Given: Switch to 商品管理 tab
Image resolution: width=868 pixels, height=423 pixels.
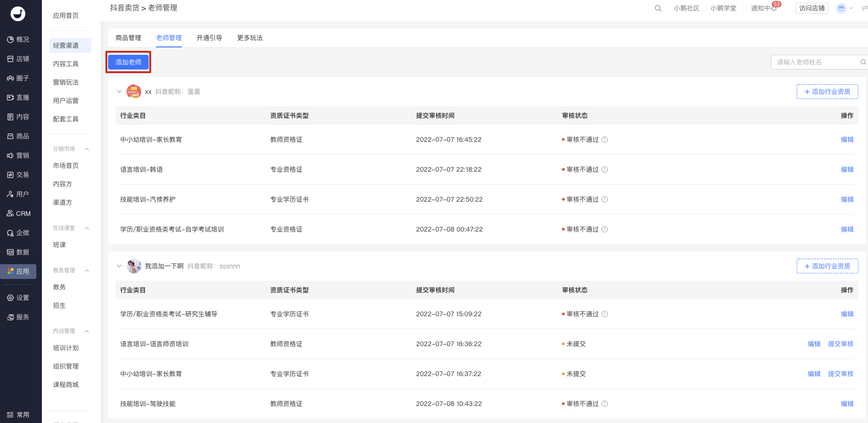Looking at the screenshot, I should coord(128,38).
